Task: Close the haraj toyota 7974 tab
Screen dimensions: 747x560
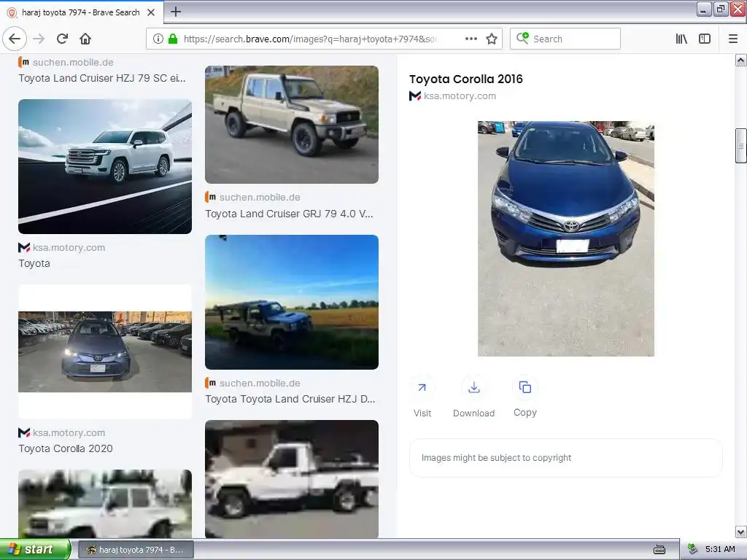Action: [x=151, y=12]
